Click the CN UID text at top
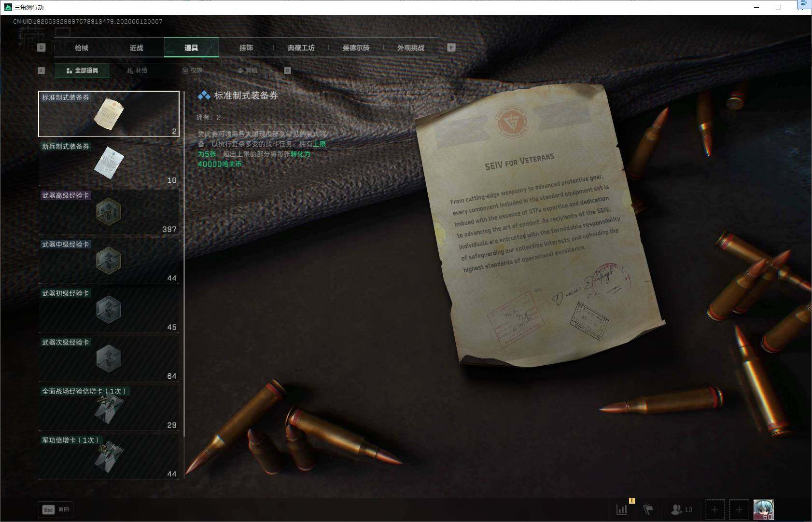The height and width of the screenshot is (522, 812). (x=88, y=22)
